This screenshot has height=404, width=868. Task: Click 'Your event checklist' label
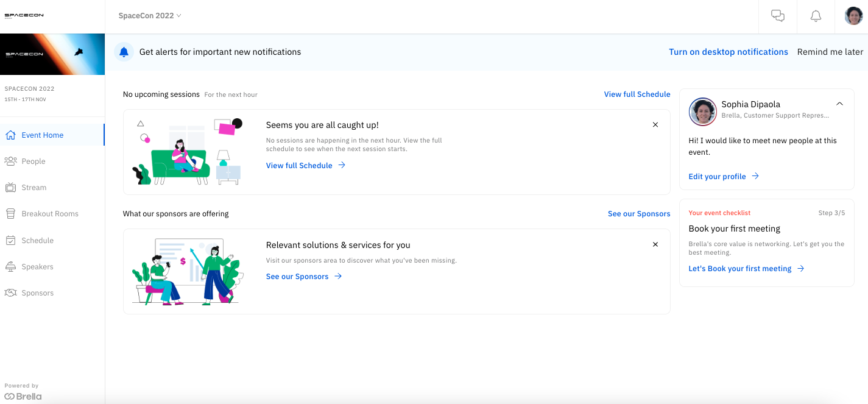719,213
